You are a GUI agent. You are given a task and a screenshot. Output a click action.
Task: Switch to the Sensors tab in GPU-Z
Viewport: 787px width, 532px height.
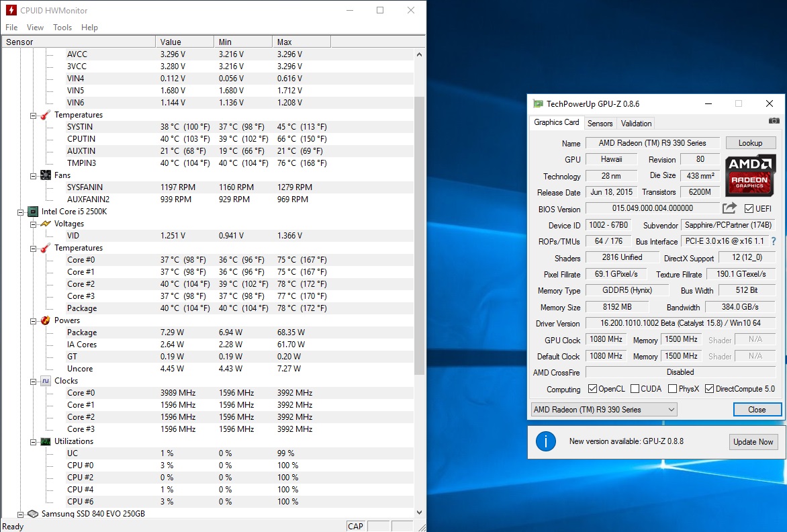[600, 124]
